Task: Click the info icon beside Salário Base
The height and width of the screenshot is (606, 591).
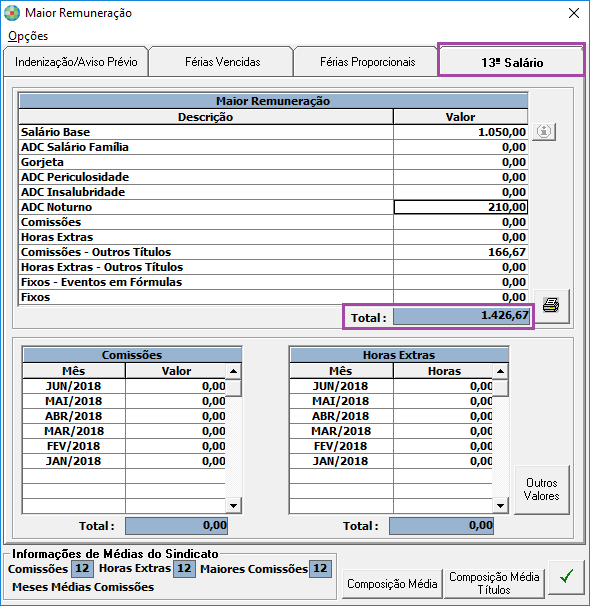Action: pyautogui.click(x=544, y=132)
